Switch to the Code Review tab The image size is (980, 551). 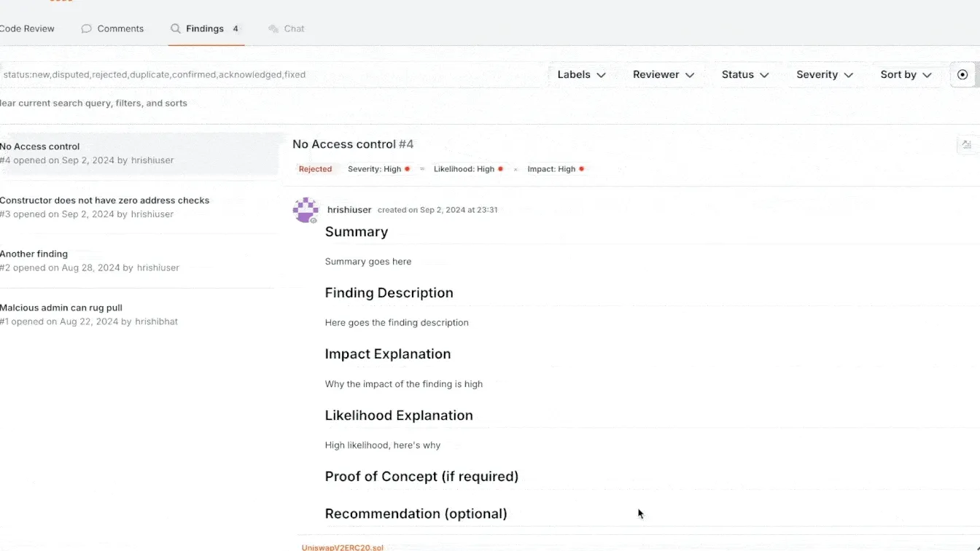[27, 29]
